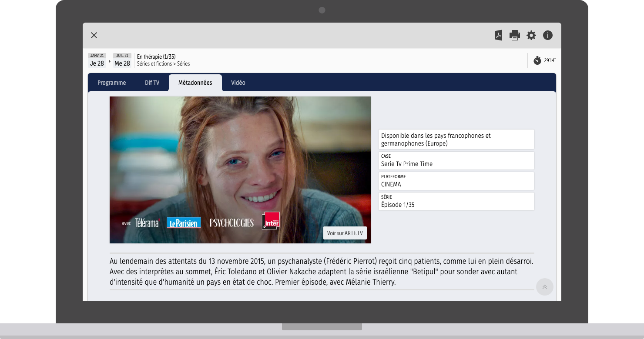The image size is (644, 339).
Task: Click the Le Parisien logo
Action: click(184, 223)
